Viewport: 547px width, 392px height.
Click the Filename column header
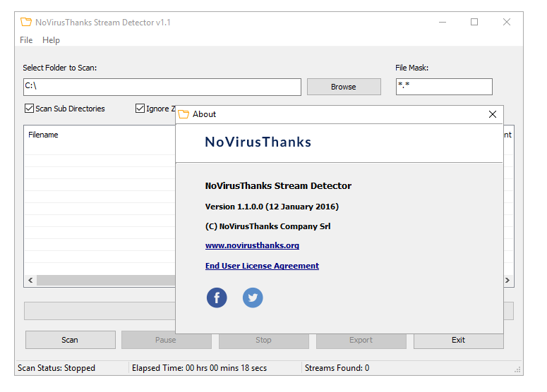click(43, 135)
